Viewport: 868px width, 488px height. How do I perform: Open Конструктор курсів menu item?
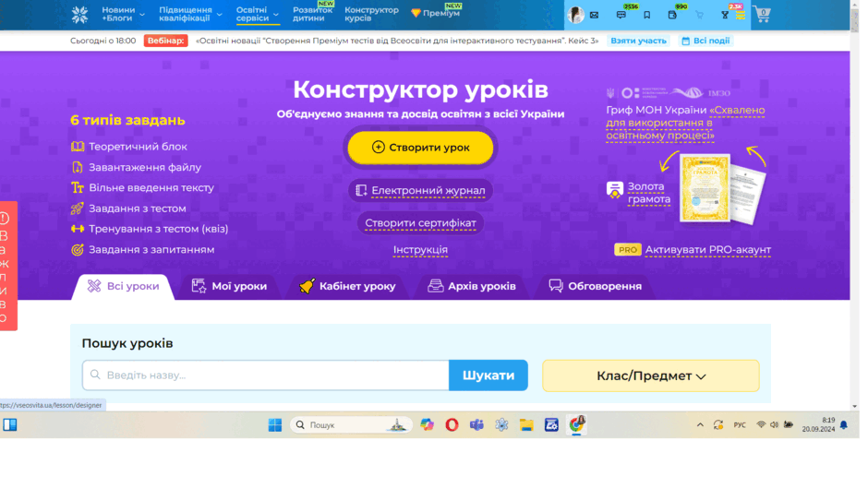coord(371,15)
